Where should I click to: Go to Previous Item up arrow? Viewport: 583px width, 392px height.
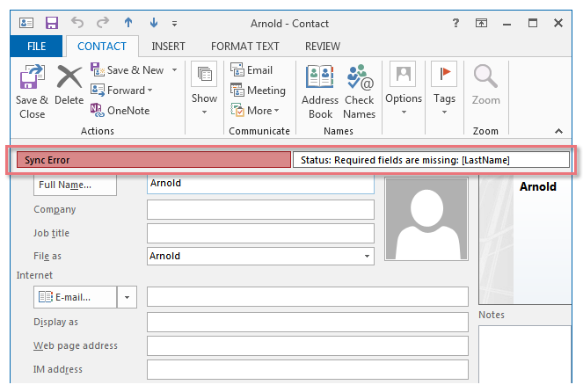128,23
